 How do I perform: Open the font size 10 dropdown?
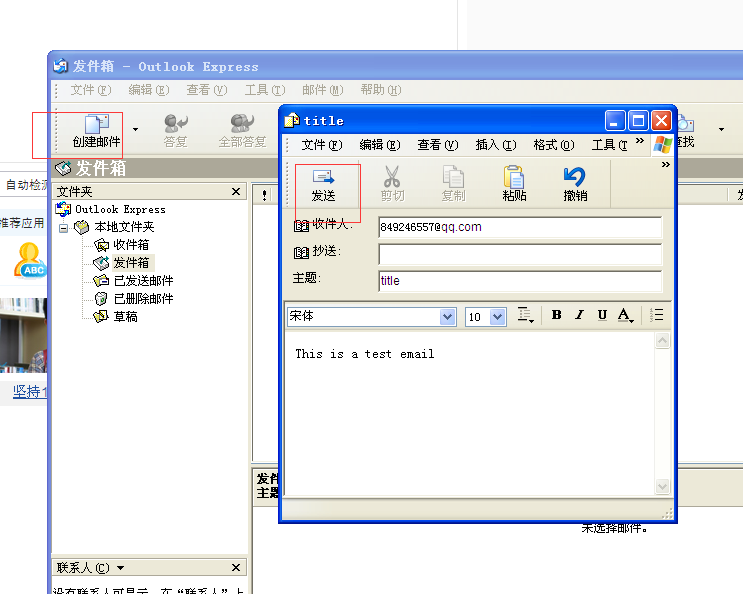(x=497, y=316)
